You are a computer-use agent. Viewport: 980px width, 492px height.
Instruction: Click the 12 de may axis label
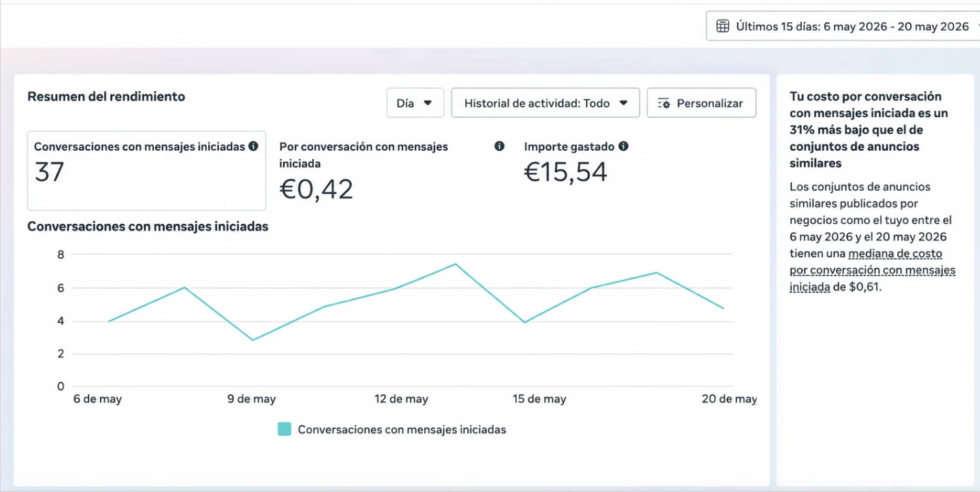[401, 399]
